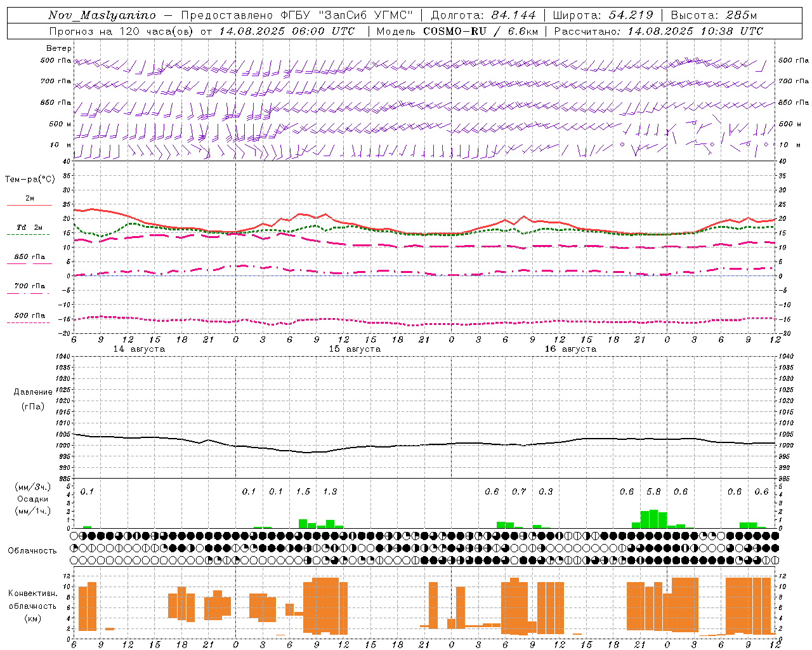This screenshot has width=812, height=650.
Task: Click the Облачность row label
Action: pos(32,551)
